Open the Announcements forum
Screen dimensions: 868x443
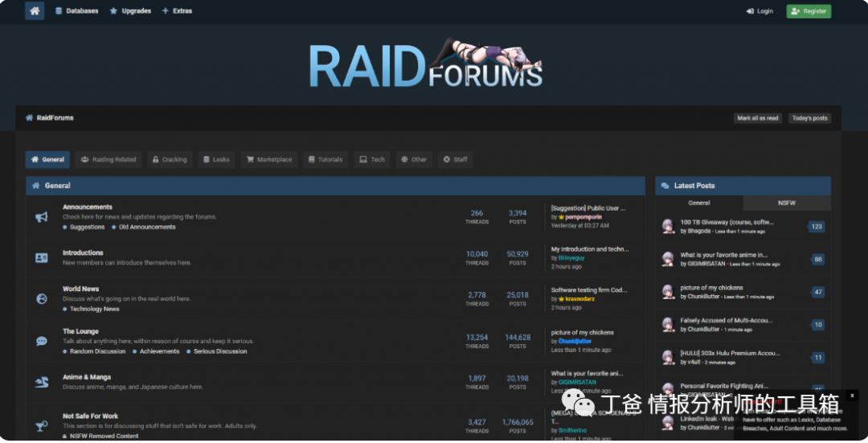coord(88,207)
